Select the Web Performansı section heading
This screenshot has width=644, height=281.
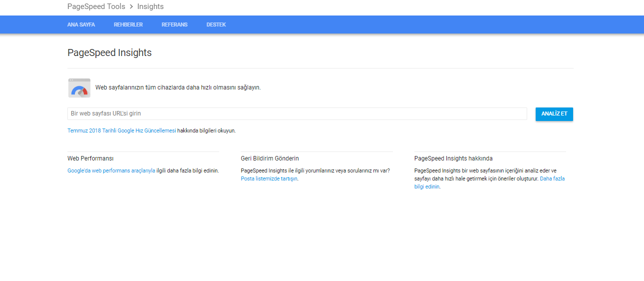tap(90, 158)
